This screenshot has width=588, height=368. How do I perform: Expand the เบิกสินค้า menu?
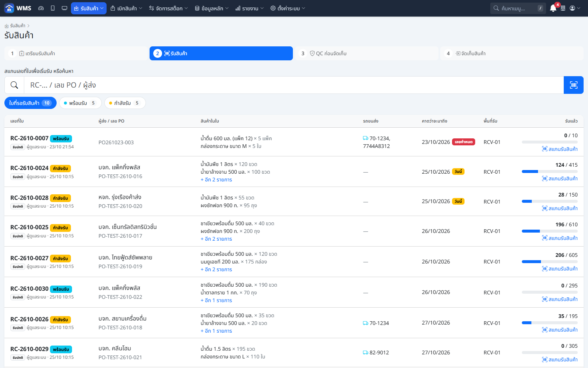126,8
